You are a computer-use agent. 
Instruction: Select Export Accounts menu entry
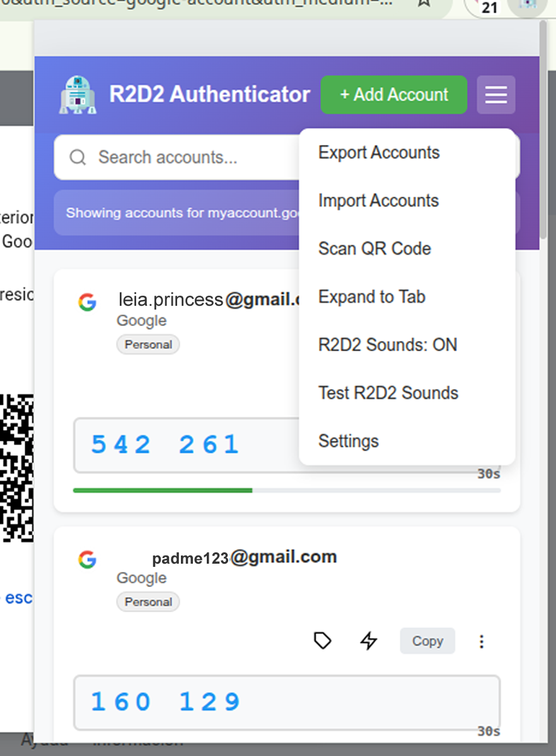click(x=407, y=153)
